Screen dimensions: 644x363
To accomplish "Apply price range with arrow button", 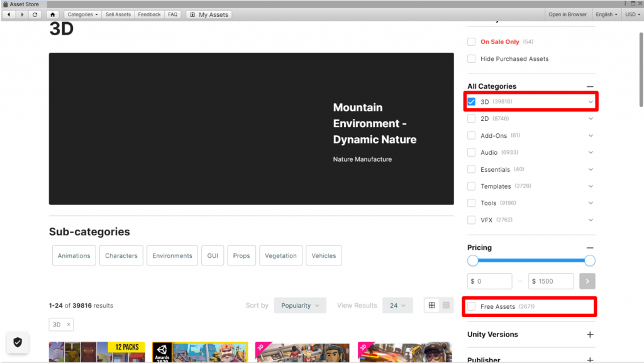I will coord(587,281).
